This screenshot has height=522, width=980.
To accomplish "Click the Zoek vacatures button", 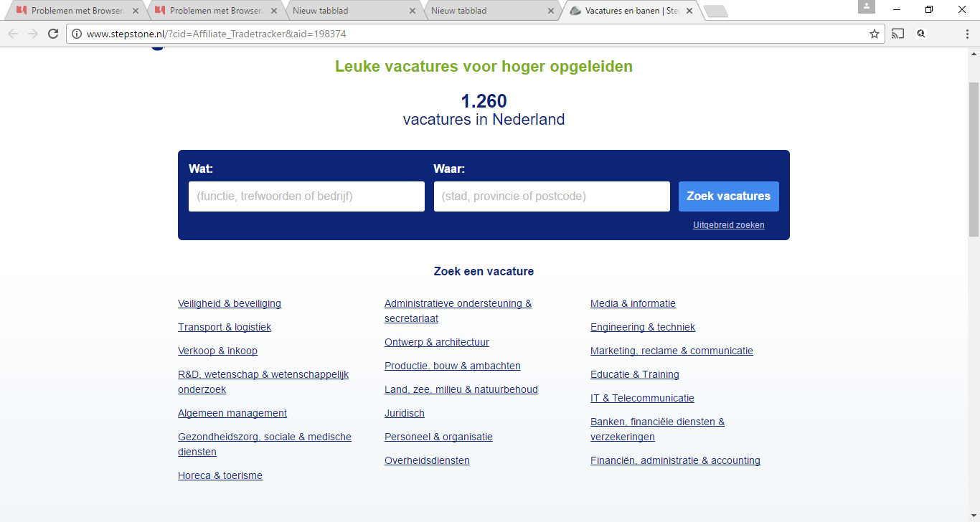I will click(x=729, y=196).
